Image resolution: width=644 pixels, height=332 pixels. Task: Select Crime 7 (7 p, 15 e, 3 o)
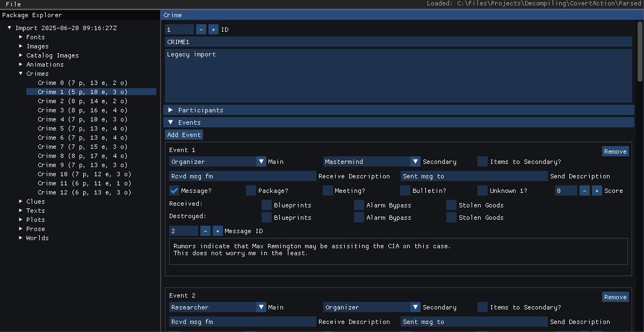pyautogui.click(x=91, y=147)
